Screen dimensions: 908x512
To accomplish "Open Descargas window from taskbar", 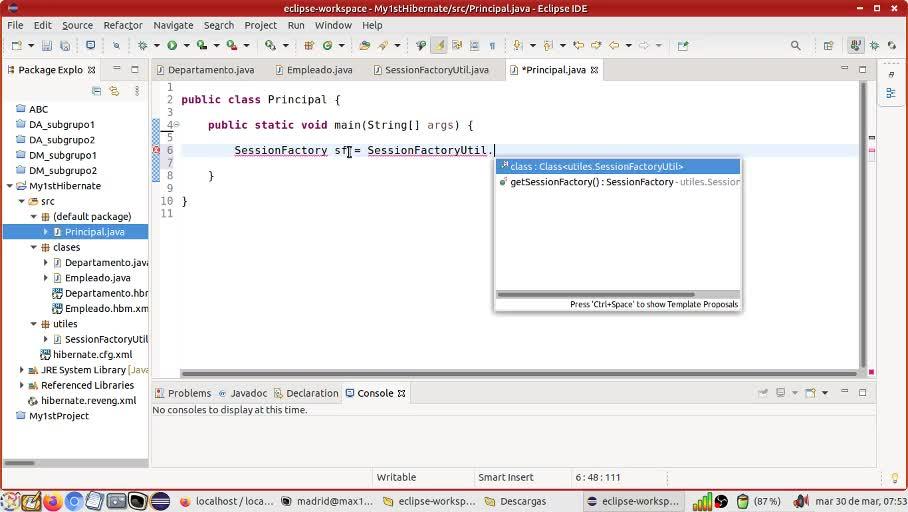I will pos(516,502).
